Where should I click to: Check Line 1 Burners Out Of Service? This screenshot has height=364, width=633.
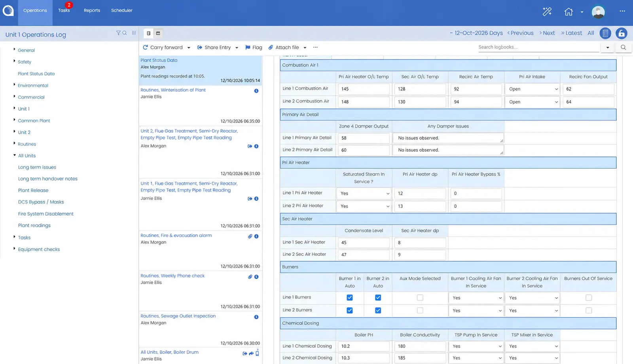589,298
